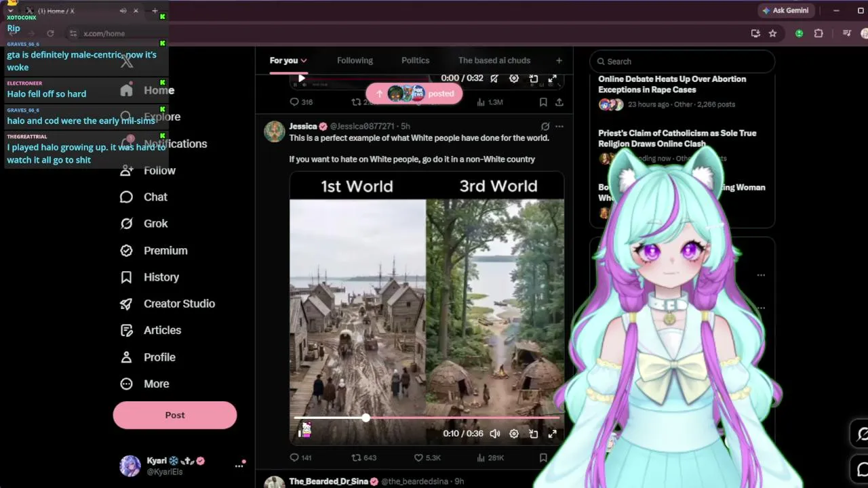Open a new browser tab
The height and width of the screenshot is (488, 868).
(155, 11)
